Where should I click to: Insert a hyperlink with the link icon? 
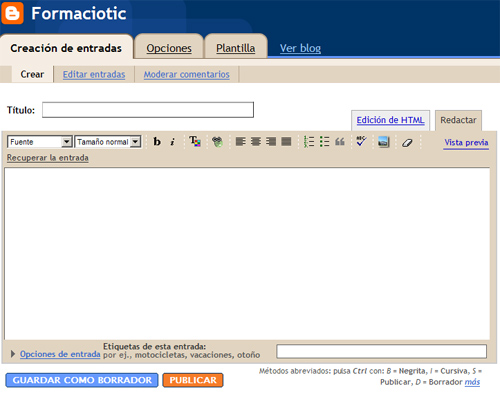point(217,142)
